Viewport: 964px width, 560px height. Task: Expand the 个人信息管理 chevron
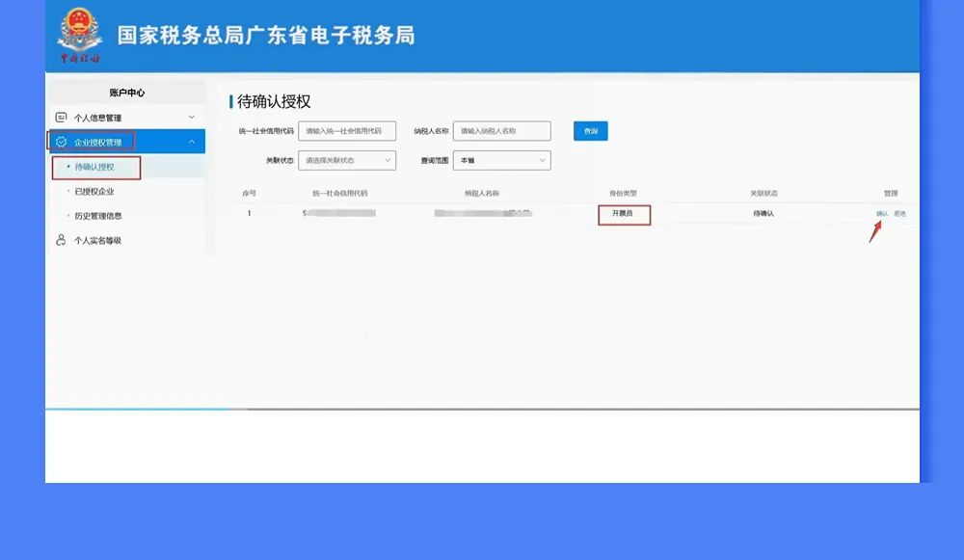tap(192, 117)
